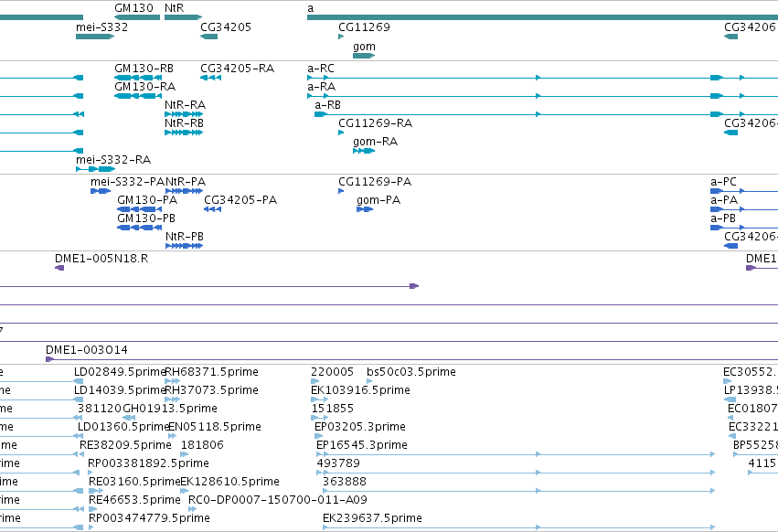
Task: Click the GM130 gene label in top track
Action: (x=134, y=8)
